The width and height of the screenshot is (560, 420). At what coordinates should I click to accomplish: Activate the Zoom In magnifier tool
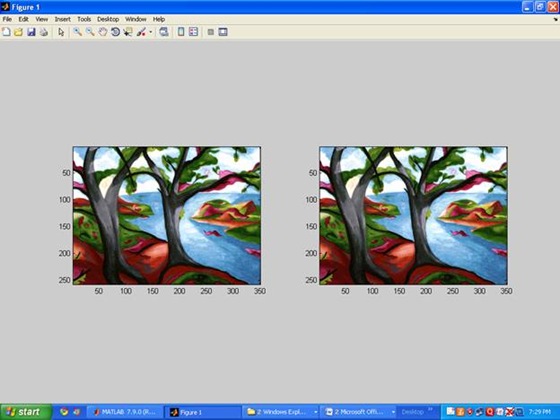click(x=77, y=32)
